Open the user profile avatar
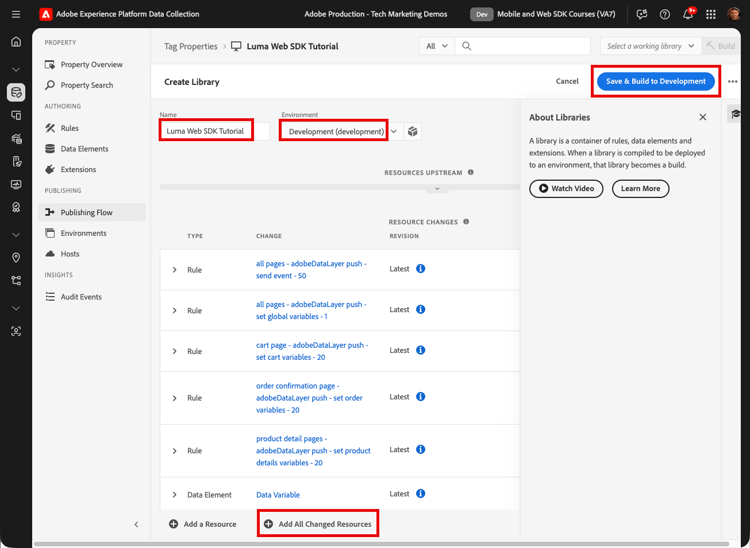 coord(734,14)
